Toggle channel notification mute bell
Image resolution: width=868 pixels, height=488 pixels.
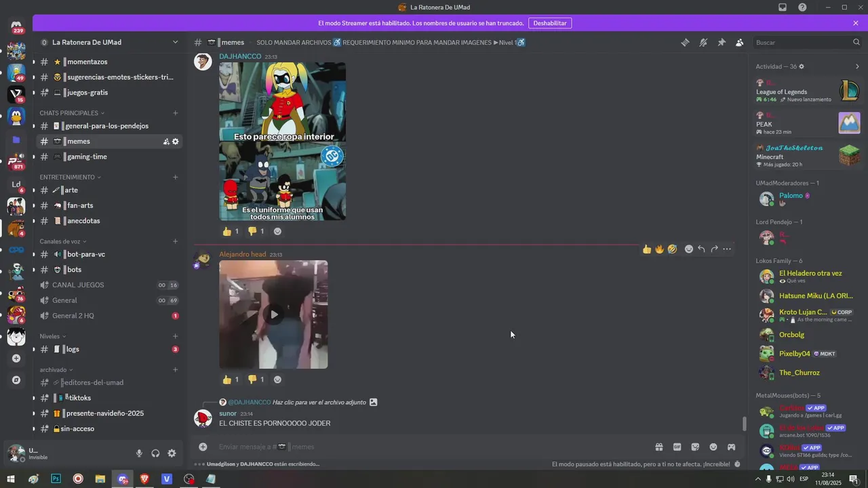703,42
